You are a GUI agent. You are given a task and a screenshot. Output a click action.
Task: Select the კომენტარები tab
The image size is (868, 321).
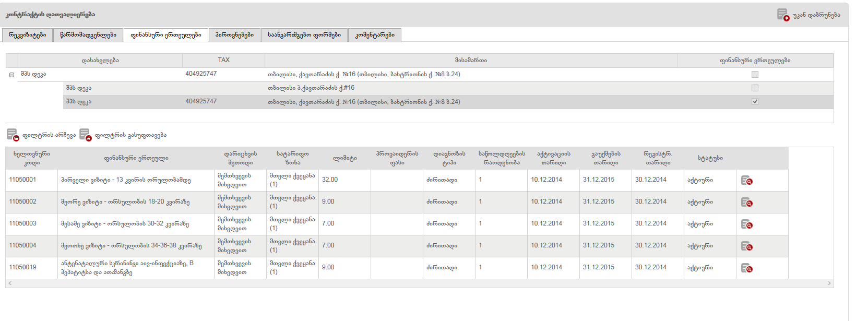(374, 35)
